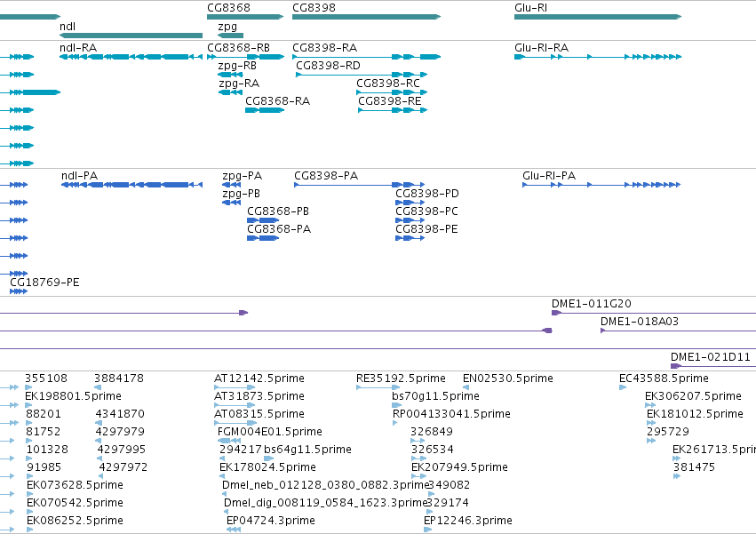Select zpg-PB protein feature
This screenshot has height=534, width=756.
[232, 203]
